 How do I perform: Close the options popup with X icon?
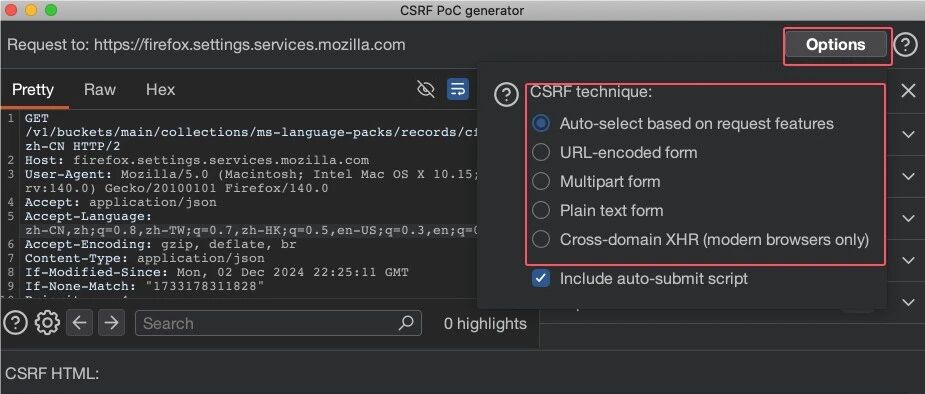point(908,90)
